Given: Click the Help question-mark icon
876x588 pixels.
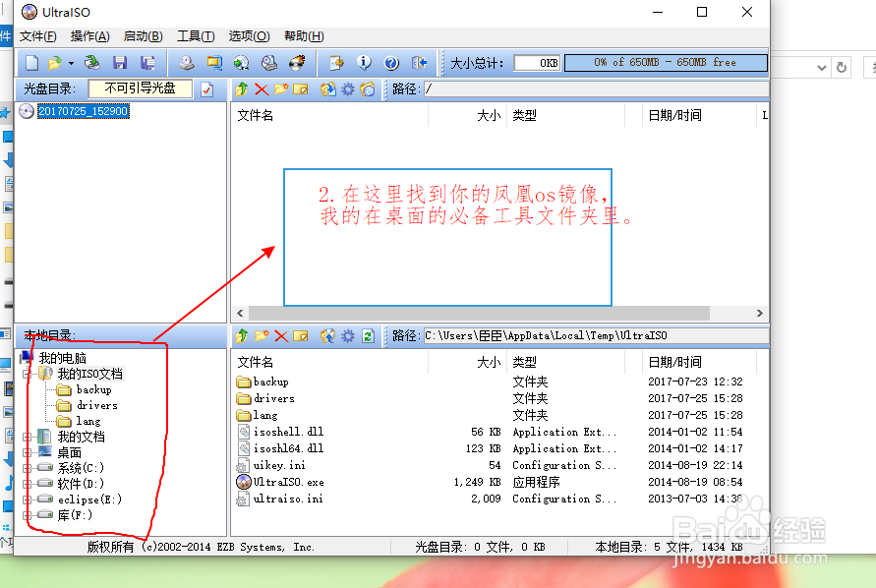Looking at the screenshot, I should pos(391,63).
